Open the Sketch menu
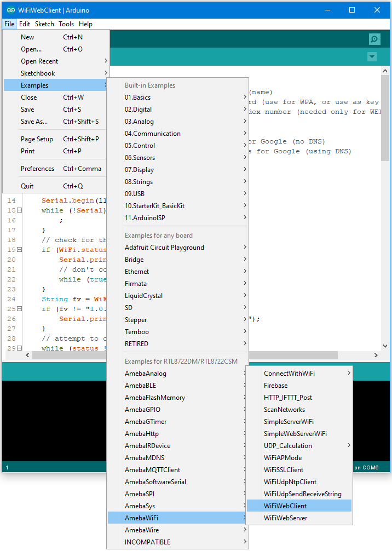This screenshot has height=551, width=392. point(44,24)
